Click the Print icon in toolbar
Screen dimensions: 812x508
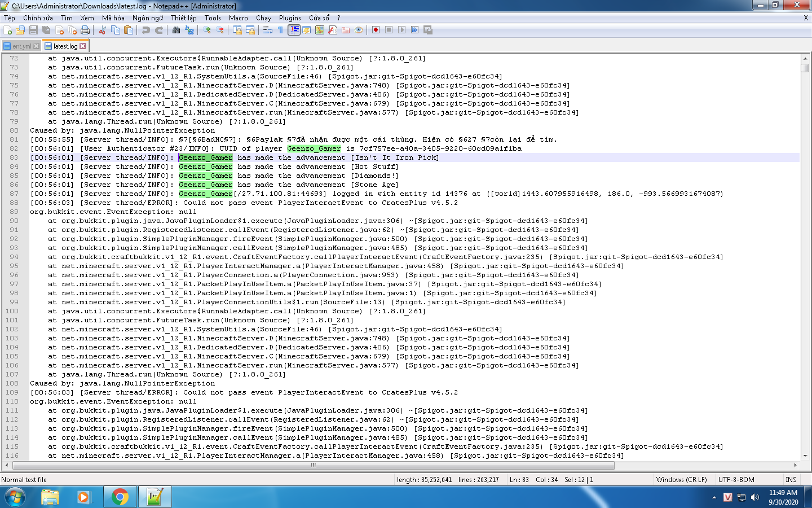pos(85,30)
